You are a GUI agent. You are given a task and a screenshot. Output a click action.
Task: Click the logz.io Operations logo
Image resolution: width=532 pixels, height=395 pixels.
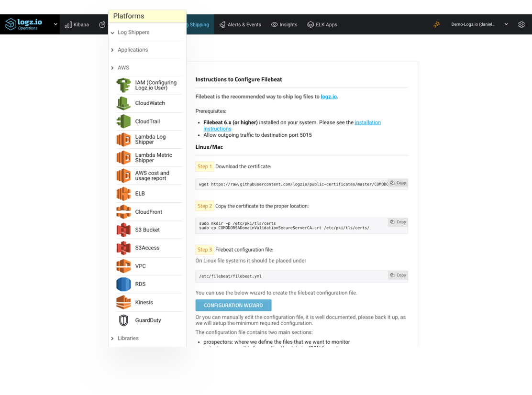24,24
